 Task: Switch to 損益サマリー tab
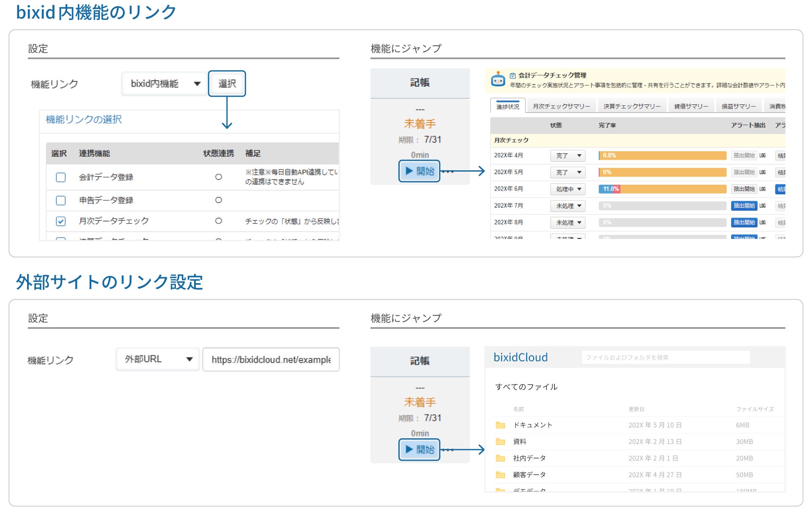click(x=738, y=106)
